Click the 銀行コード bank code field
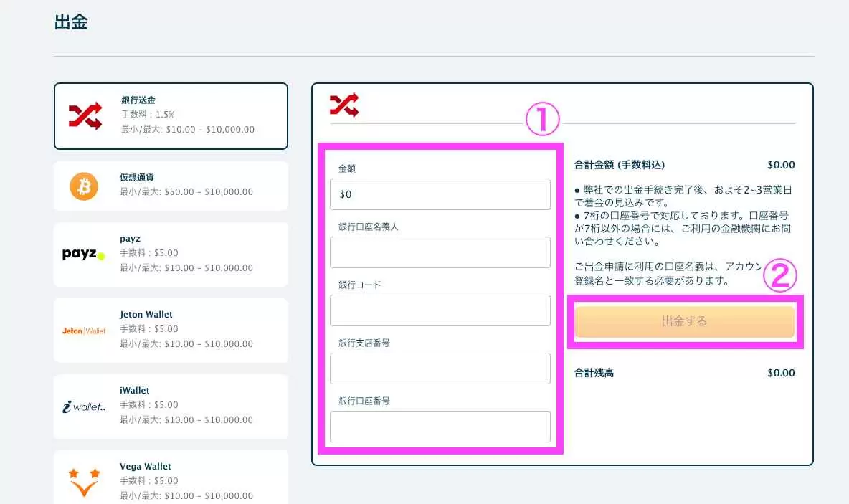 440,310
